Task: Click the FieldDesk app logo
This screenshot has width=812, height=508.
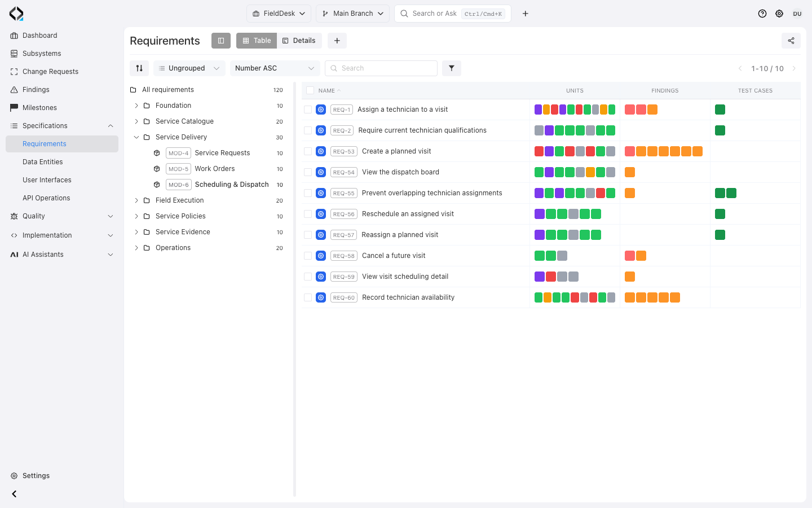Action: 16,14
